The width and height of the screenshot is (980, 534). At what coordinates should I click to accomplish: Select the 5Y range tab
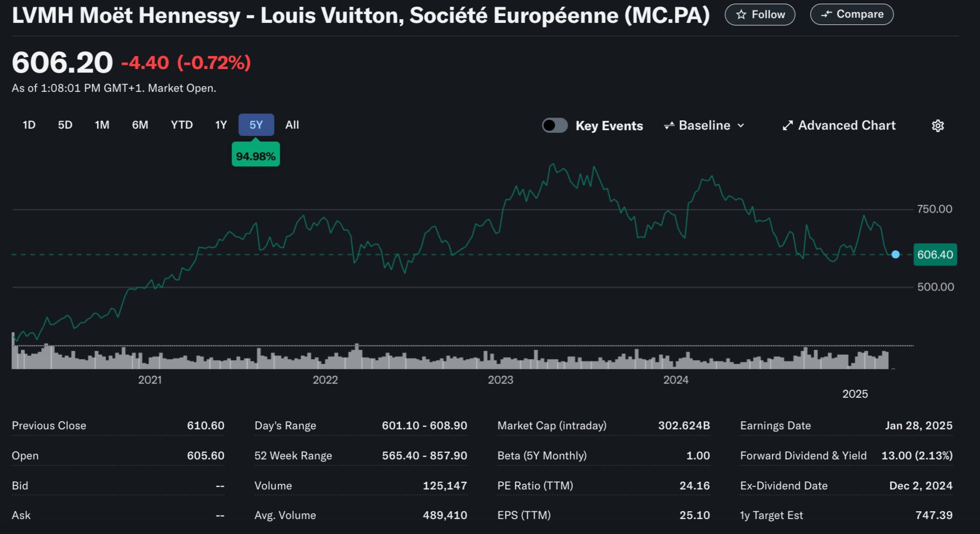[x=256, y=125]
